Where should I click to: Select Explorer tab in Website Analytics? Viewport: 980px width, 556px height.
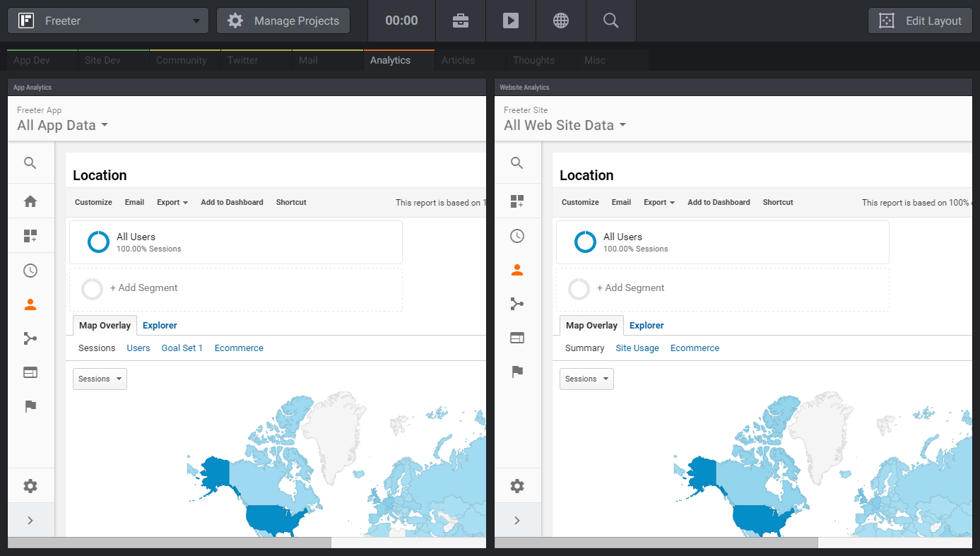click(x=647, y=326)
